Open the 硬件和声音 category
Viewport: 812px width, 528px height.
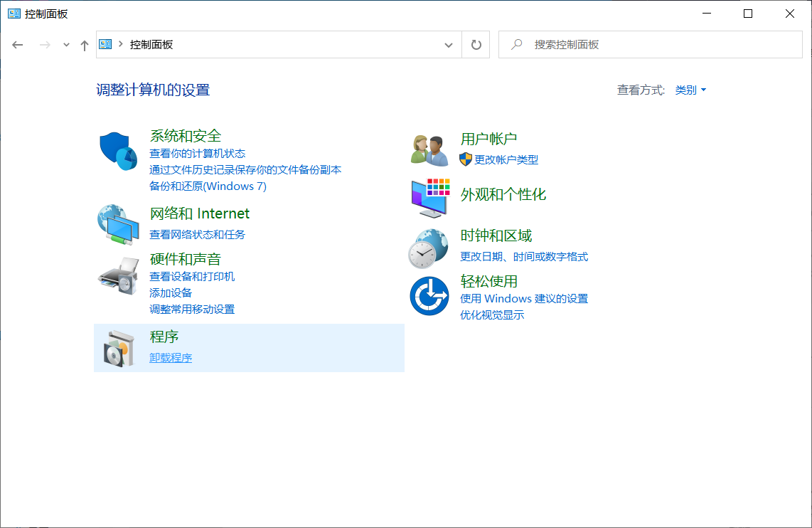click(x=186, y=259)
